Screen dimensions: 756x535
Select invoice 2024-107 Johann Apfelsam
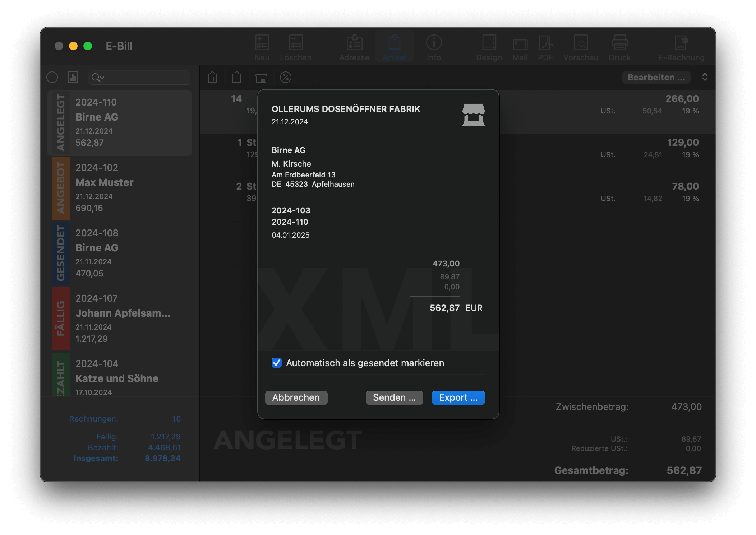(122, 318)
